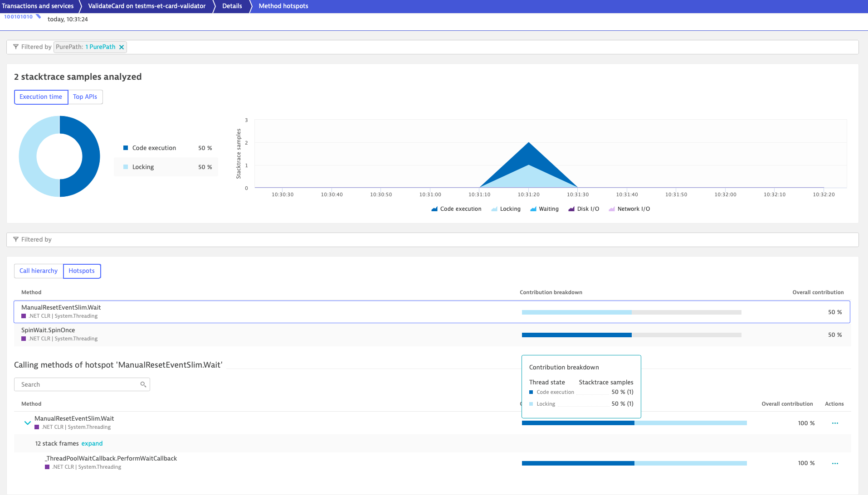The image size is (868, 495).
Task: Open the Call hierarchy tab
Action: coord(39,271)
